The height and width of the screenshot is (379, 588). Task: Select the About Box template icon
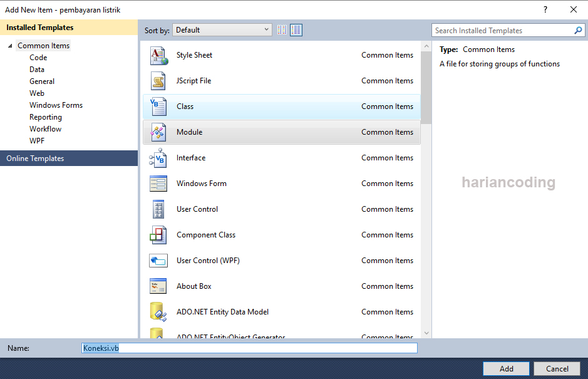pos(158,286)
